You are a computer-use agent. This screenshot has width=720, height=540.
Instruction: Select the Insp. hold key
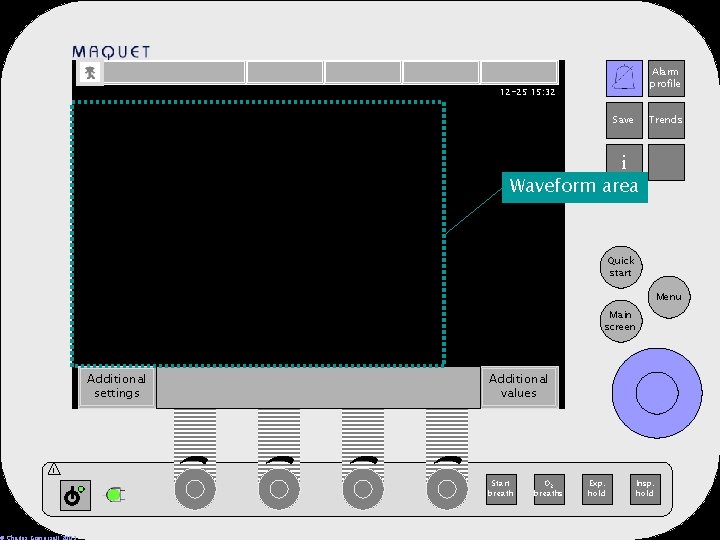pos(645,489)
